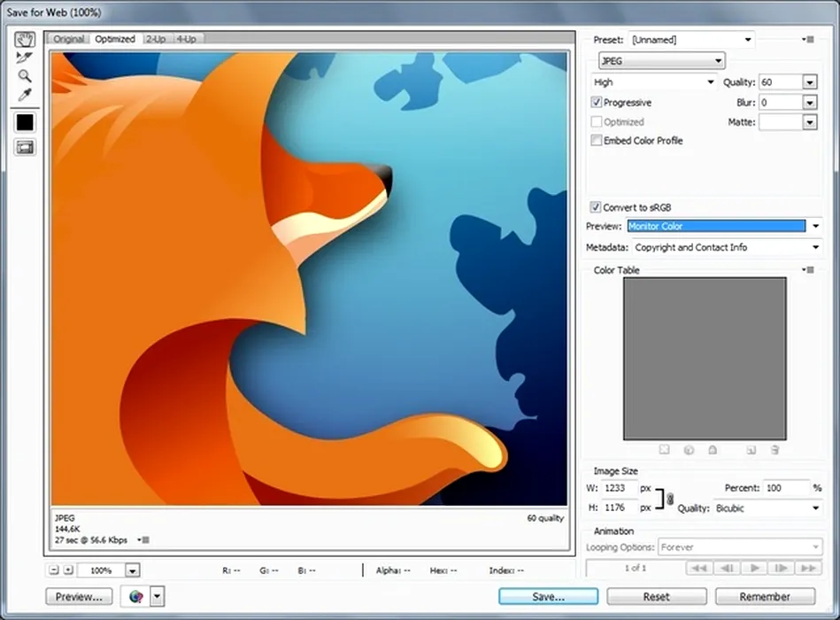Select the Hand tool
Screen dimensions: 840x620
(x=25, y=40)
